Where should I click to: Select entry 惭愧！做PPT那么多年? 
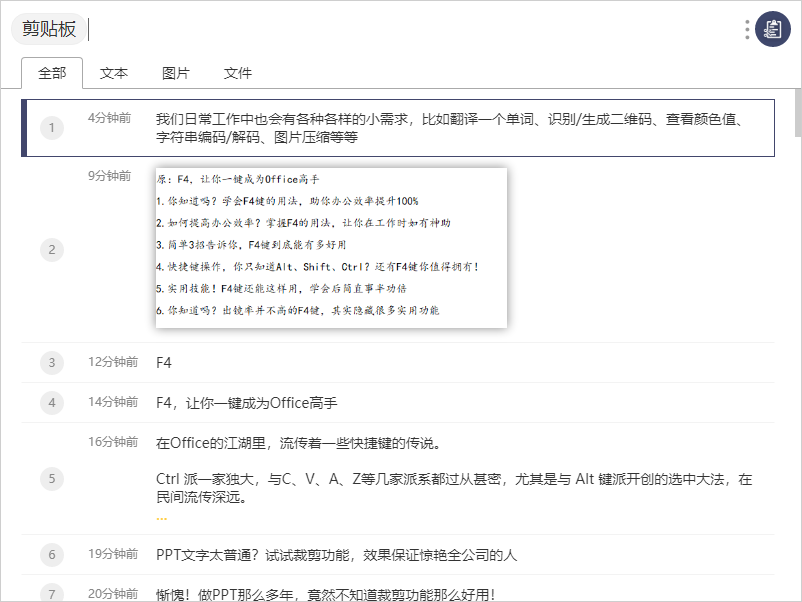click(398, 589)
